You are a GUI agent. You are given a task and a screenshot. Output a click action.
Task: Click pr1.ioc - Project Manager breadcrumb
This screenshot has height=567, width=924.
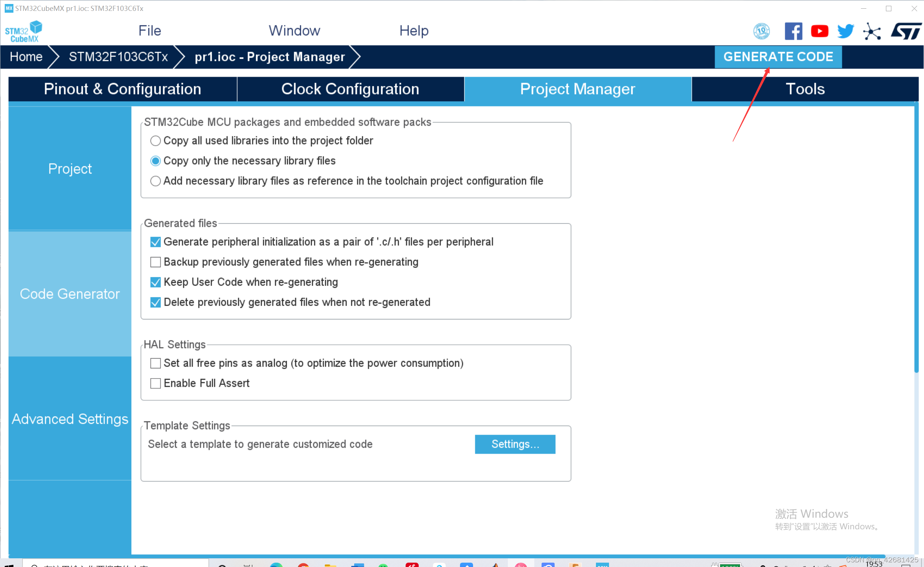click(270, 57)
